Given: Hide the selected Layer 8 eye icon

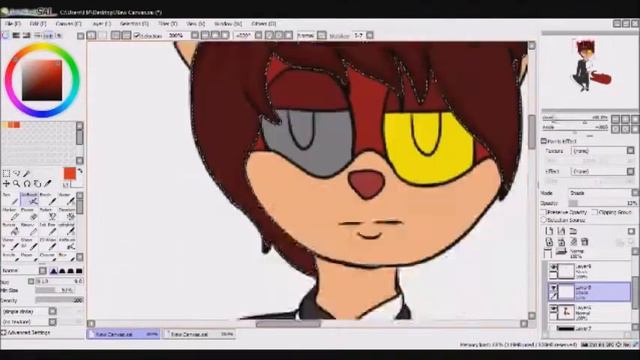Looking at the screenshot, I should click(553, 288).
